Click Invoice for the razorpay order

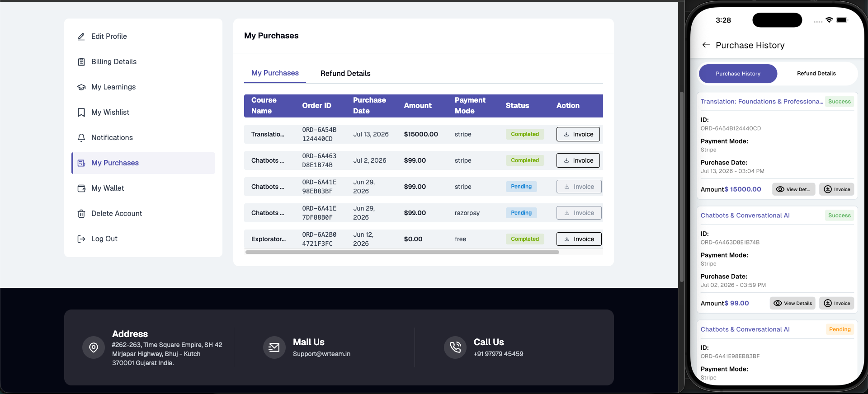coord(579,213)
